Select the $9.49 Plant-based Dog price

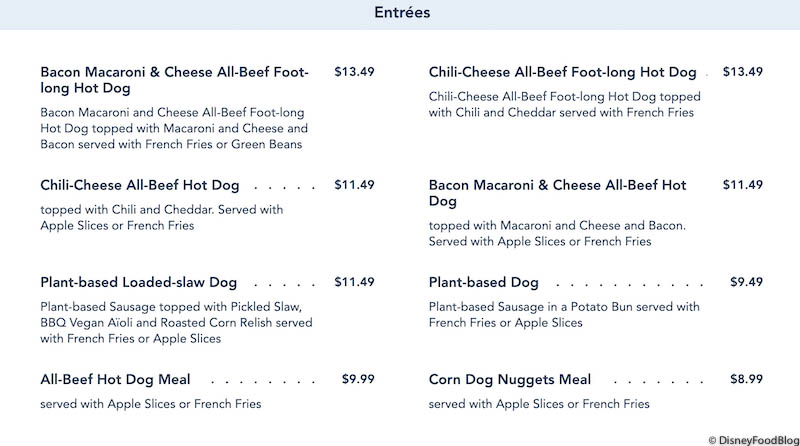[x=746, y=282]
